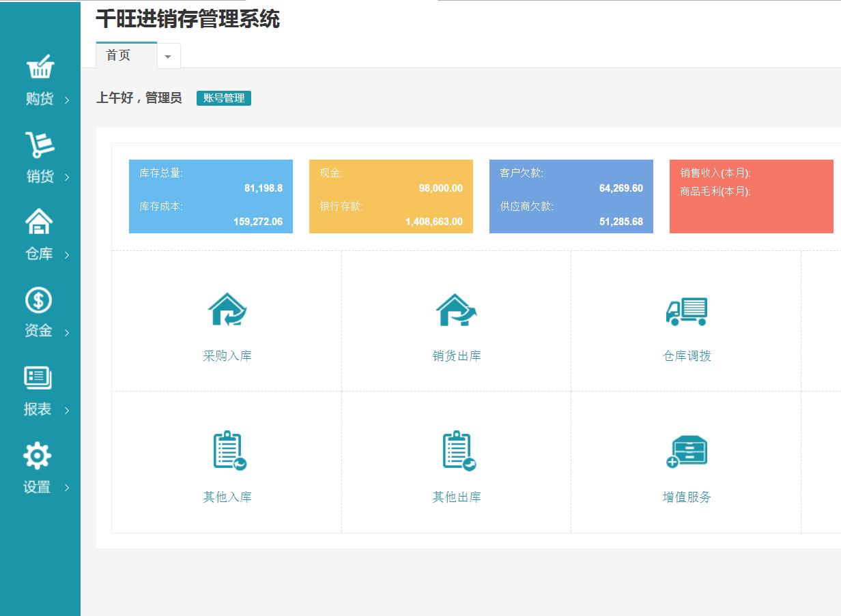The image size is (841, 616).
Task: Launch 采购入库 purchase stock-in icon
Action: point(227,310)
